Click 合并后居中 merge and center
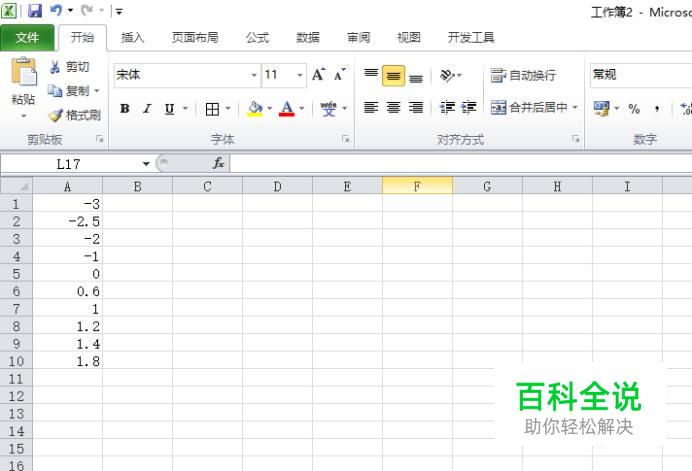 click(x=528, y=107)
